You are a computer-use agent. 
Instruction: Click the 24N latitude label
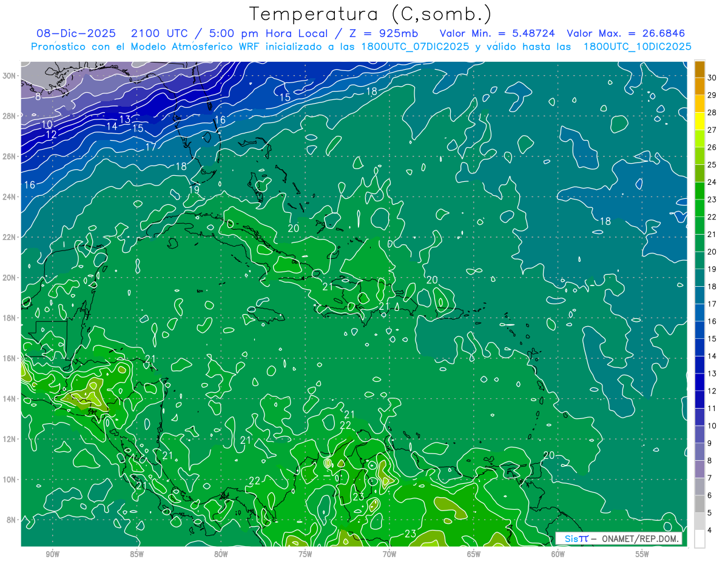[10, 196]
